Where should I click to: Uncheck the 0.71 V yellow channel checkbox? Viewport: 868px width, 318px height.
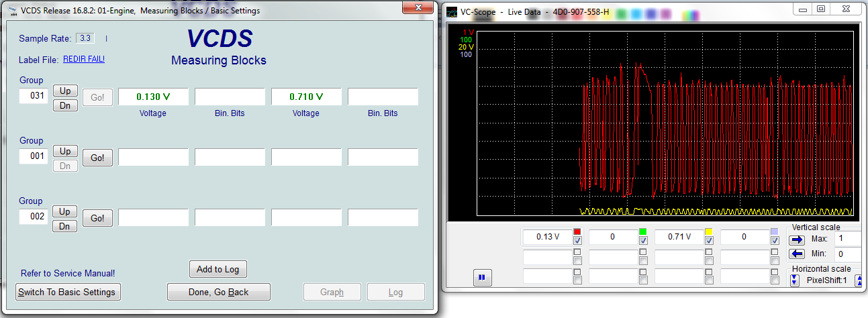[709, 241]
